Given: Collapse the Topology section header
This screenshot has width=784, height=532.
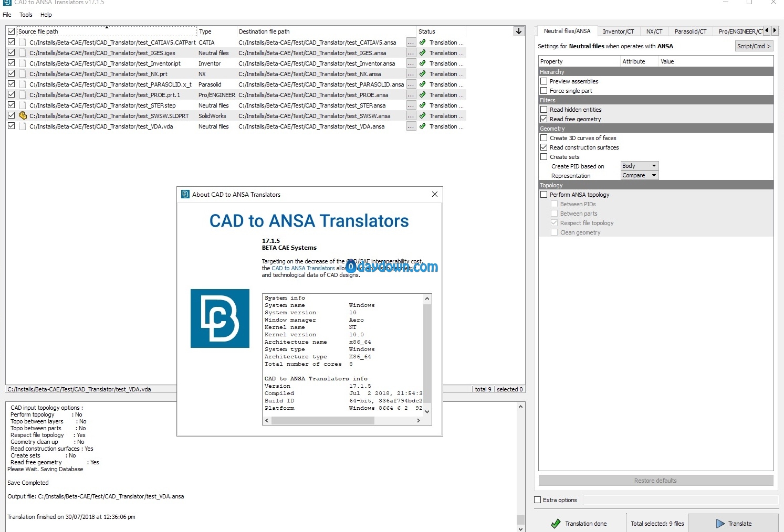Looking at the screenshot, I should 656,185.
